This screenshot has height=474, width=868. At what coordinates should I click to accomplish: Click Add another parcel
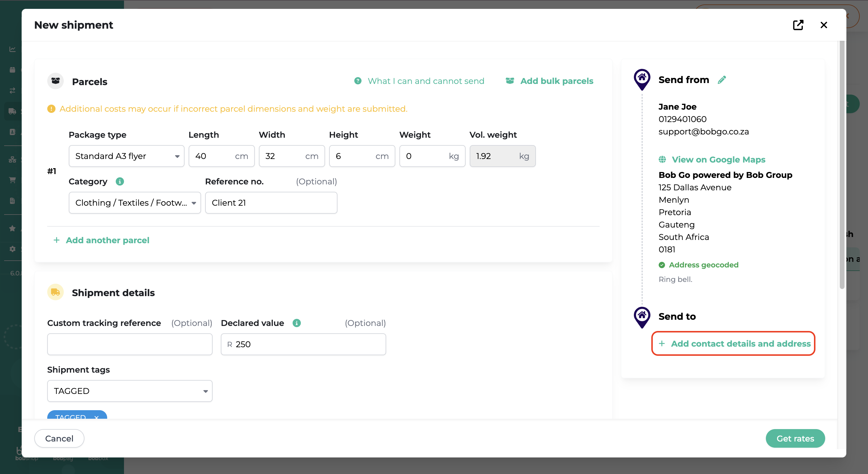pyautogui.click(x=107, y=240)
